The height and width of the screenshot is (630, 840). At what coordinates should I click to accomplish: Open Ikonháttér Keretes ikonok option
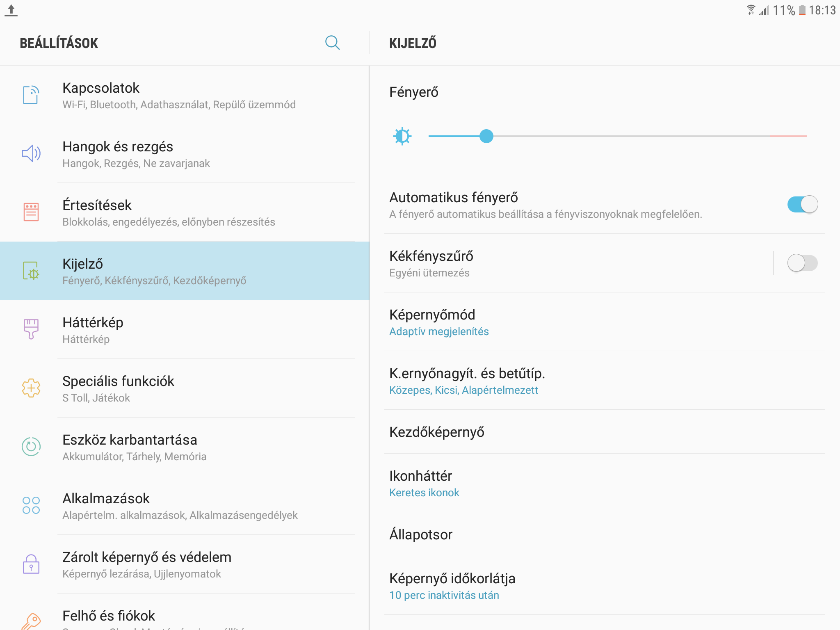pos(605,483)
